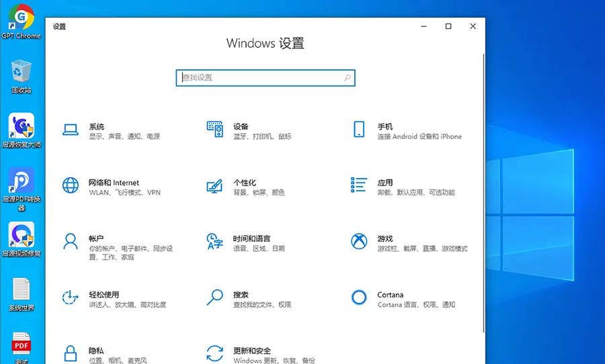Open 网络和 Internet settings title link
This screenshot has width=605, height=364.
(x=114, y=183)
